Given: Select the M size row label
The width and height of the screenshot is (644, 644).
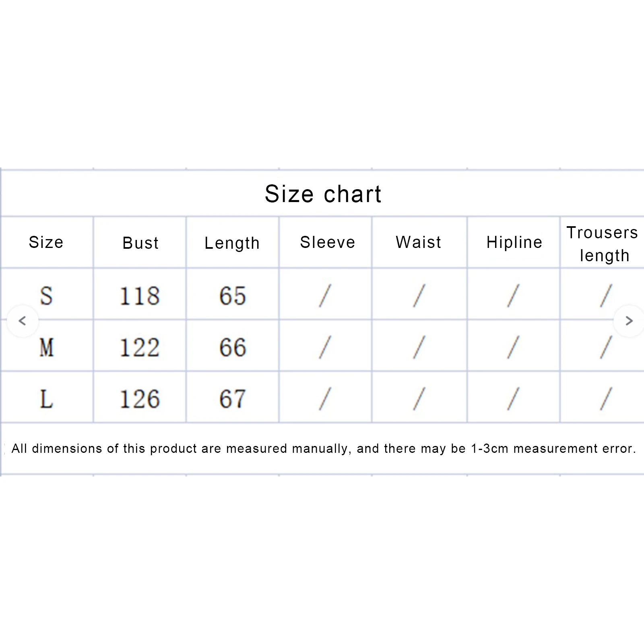Looking at the screenshot, I should click(46, 347).
